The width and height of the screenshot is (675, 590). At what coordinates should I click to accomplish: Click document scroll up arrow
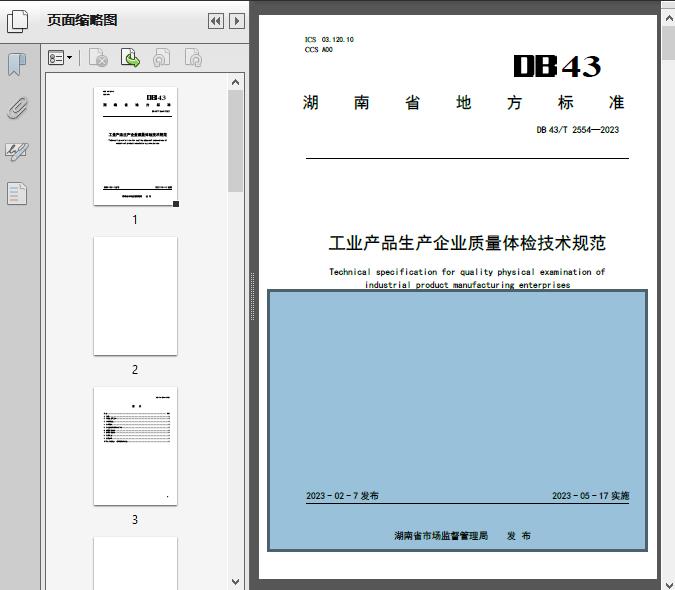669,19
